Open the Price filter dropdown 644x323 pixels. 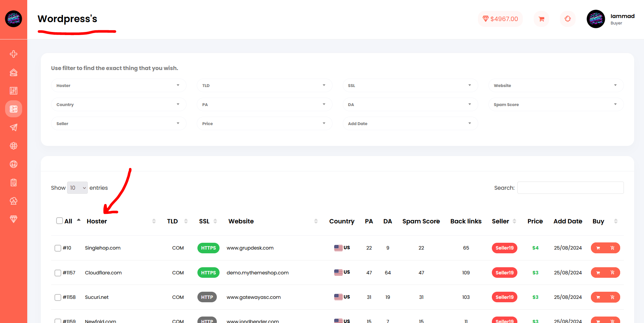click(x=264, y=123)
